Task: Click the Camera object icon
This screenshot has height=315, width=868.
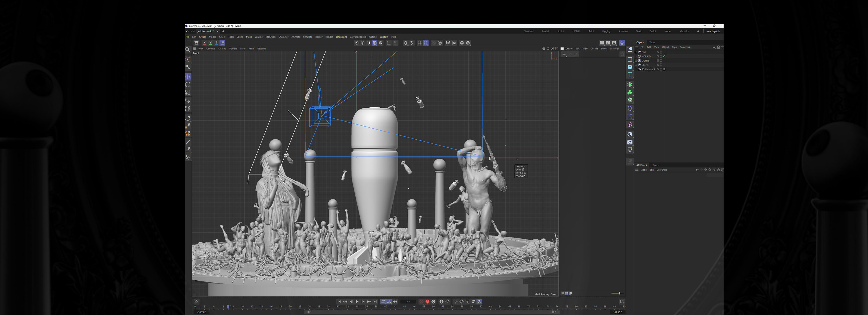Action: 630,142
